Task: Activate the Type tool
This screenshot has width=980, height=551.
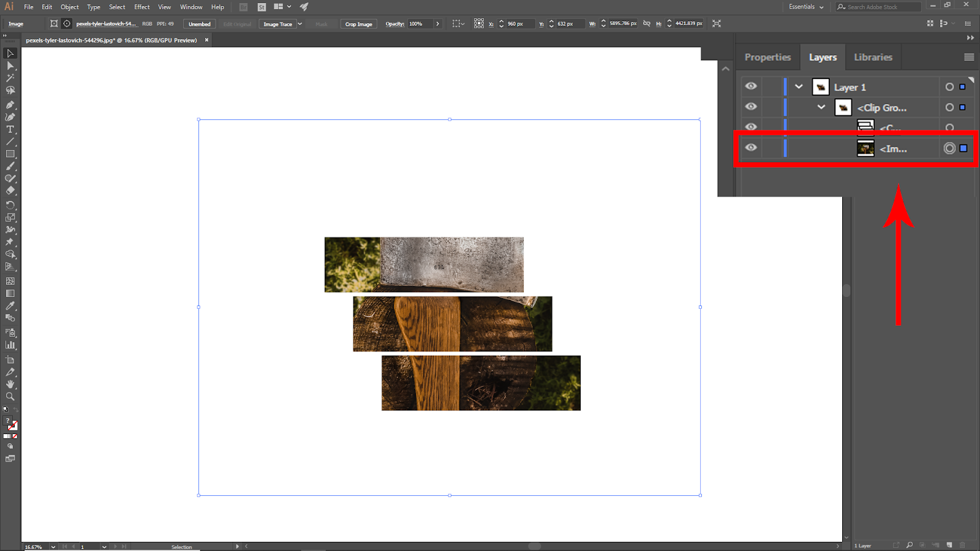Action: click(x=10, y=129)
